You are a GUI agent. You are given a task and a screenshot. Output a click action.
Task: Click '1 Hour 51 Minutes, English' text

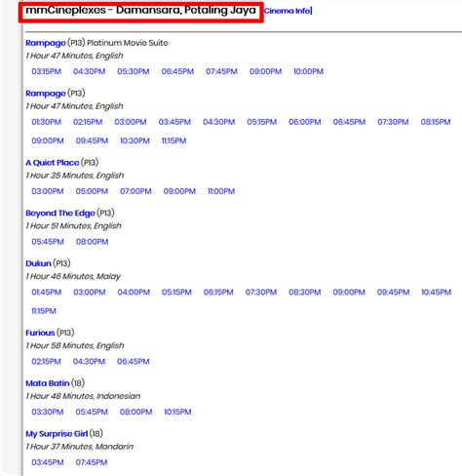[x=73, y=226]
